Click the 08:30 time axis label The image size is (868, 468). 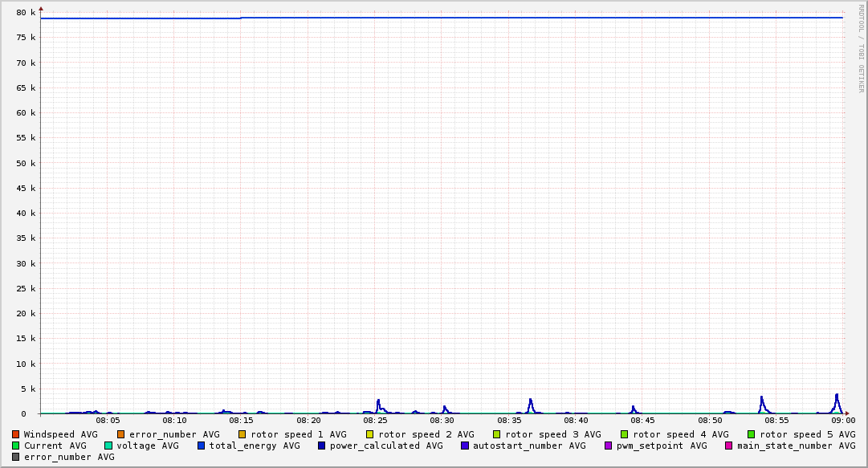click(442, 420)
